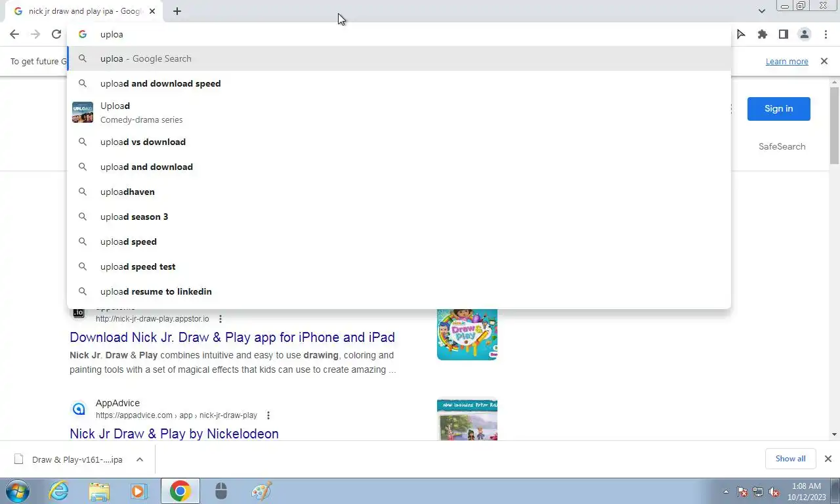Open the side panel icon
The image size is (840, 504).
pyautogui.click(x=783, y=34)
